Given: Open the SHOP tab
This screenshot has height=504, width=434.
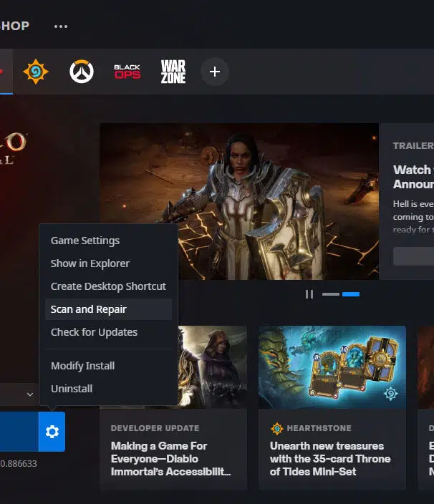Looking at the screenshot, I should click(x=14, y=26).
